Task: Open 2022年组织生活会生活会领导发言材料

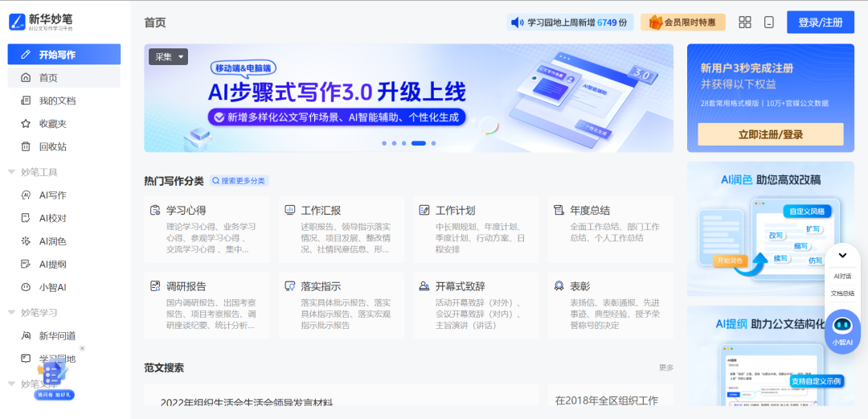Action: coord(247,403)
